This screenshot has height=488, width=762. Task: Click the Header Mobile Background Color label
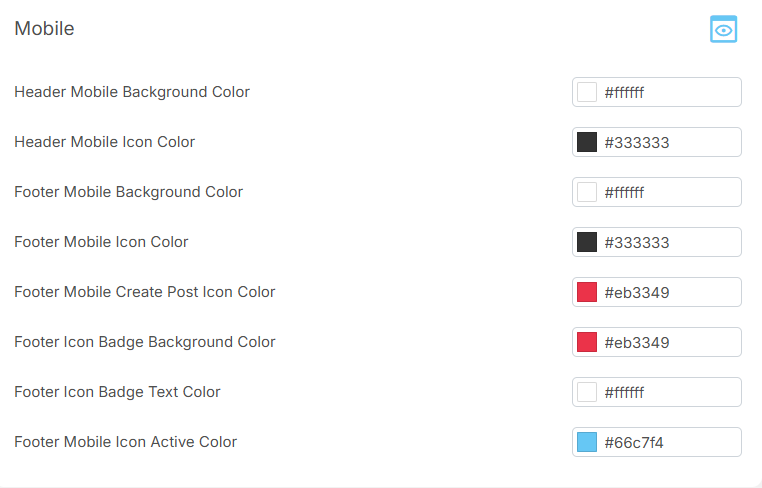tap(132, 92)
